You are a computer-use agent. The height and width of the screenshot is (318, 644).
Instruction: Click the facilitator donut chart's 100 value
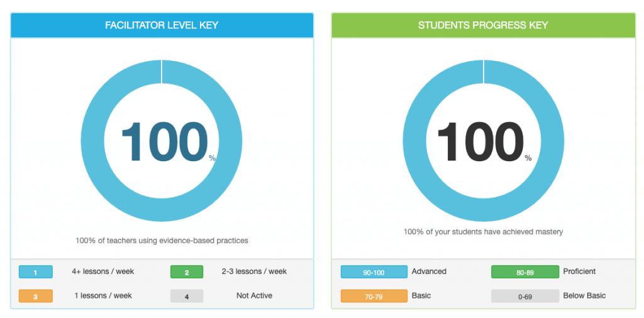tap(164, 142)
